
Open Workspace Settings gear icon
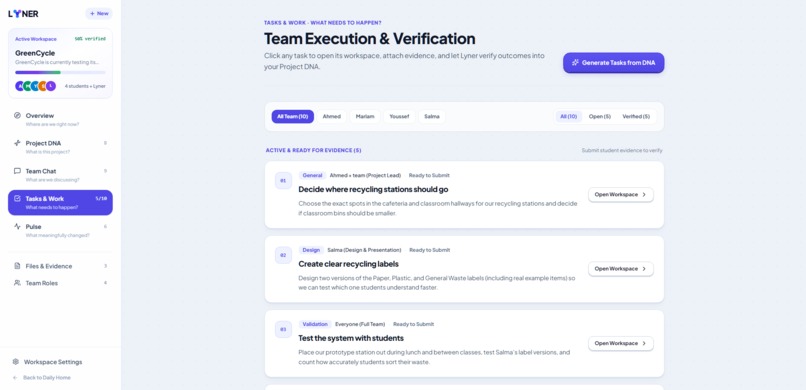(16, 362)
